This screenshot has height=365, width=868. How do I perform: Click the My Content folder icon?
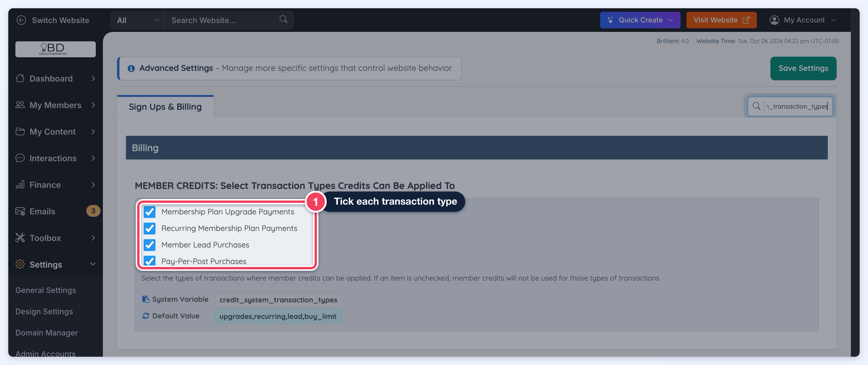[20, 131]
